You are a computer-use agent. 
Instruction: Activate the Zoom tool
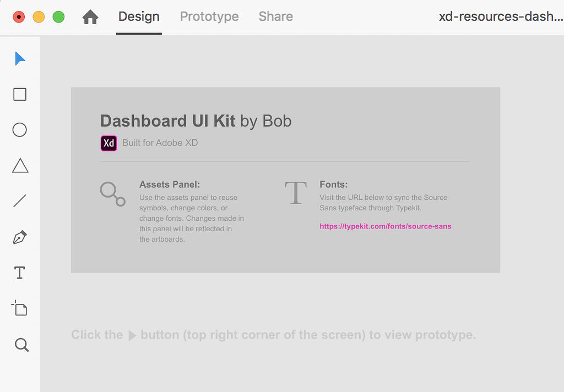[x=21, y=345]
